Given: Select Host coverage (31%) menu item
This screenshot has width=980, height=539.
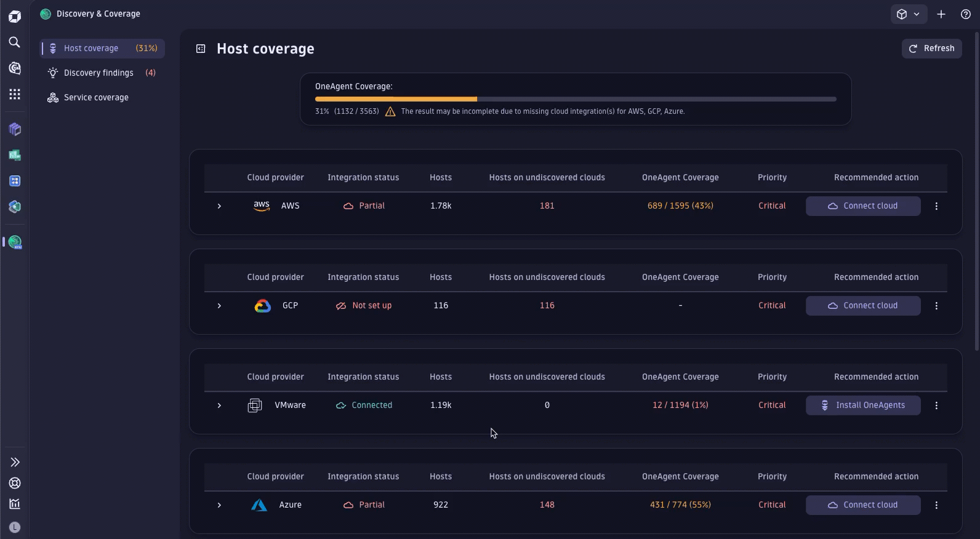Looking at the screenshot, I should pos(102,48).
